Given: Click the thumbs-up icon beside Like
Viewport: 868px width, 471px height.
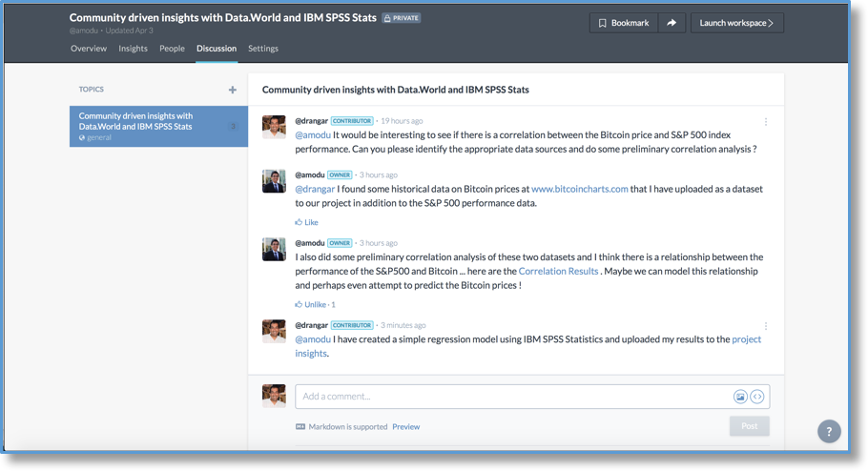Looking at the screenshot, I should click(299, 222).
